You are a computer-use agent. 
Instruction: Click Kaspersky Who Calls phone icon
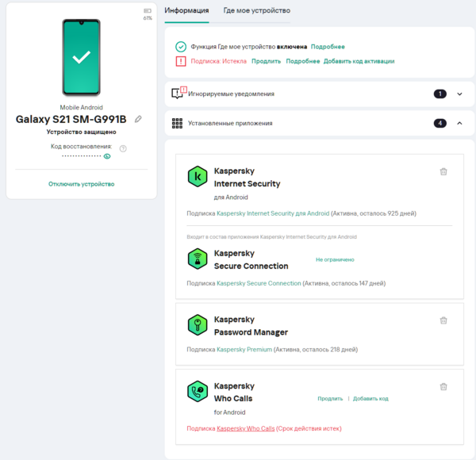pyautogui.click(x=198, y=392)
